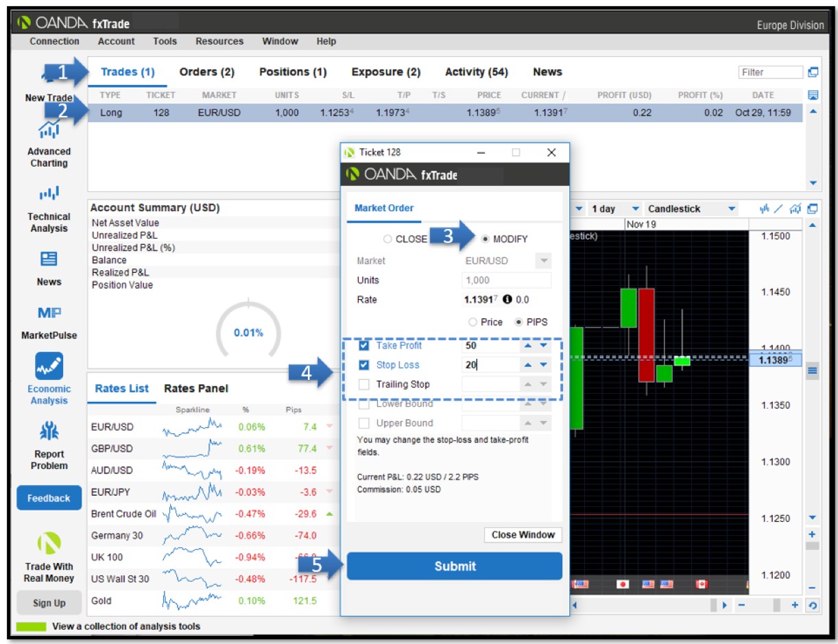Zoom in the chart time axis
The image size is (838, 644).
(795, 606)
